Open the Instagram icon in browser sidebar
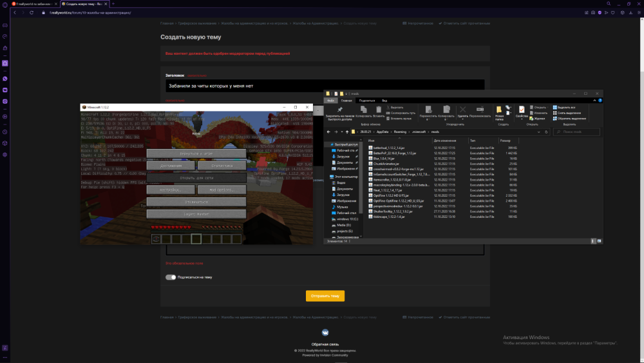The width and height of the screenshot is (644, 363). click(5, 101)
